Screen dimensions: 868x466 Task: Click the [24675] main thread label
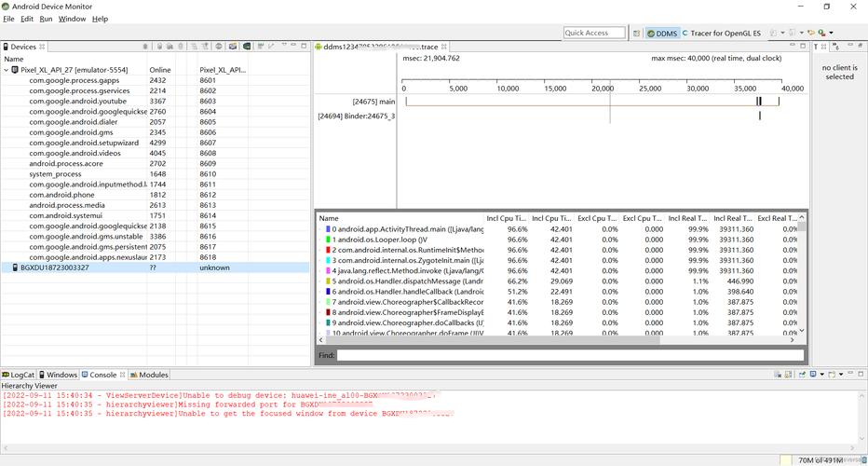[x=373, y=102]
